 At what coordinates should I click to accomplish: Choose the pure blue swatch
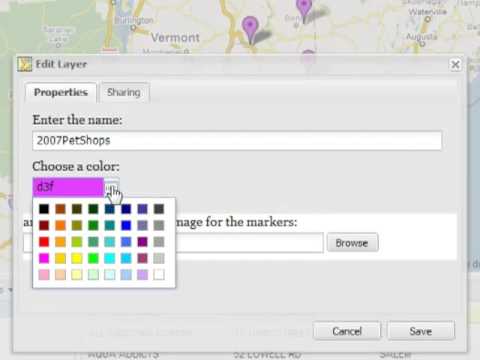(x=126, y=225)
